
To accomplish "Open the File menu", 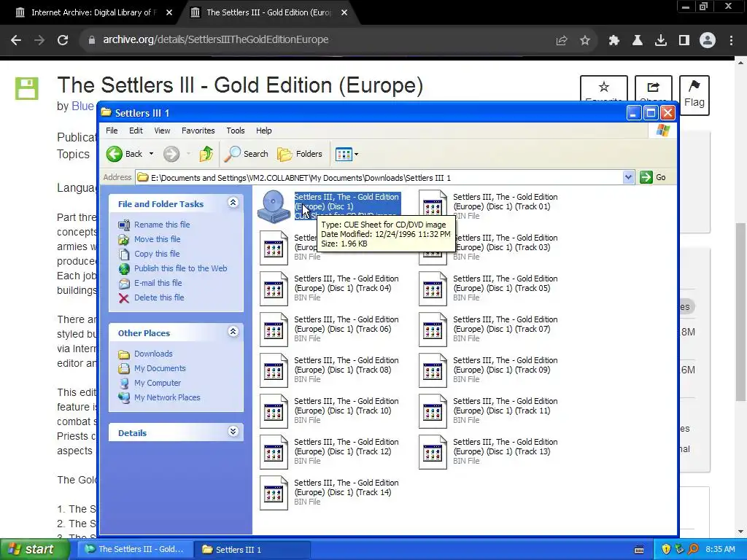I will 112,131.
